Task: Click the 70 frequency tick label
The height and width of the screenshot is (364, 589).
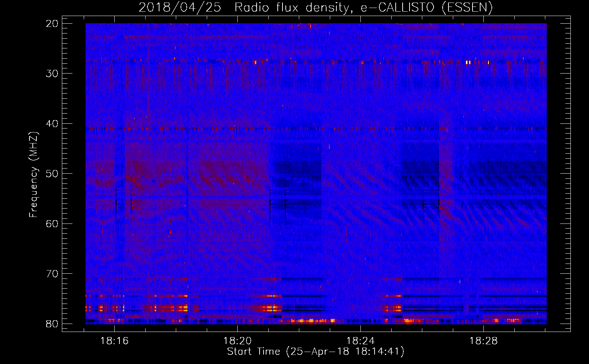Action: [x=52, y=274]
